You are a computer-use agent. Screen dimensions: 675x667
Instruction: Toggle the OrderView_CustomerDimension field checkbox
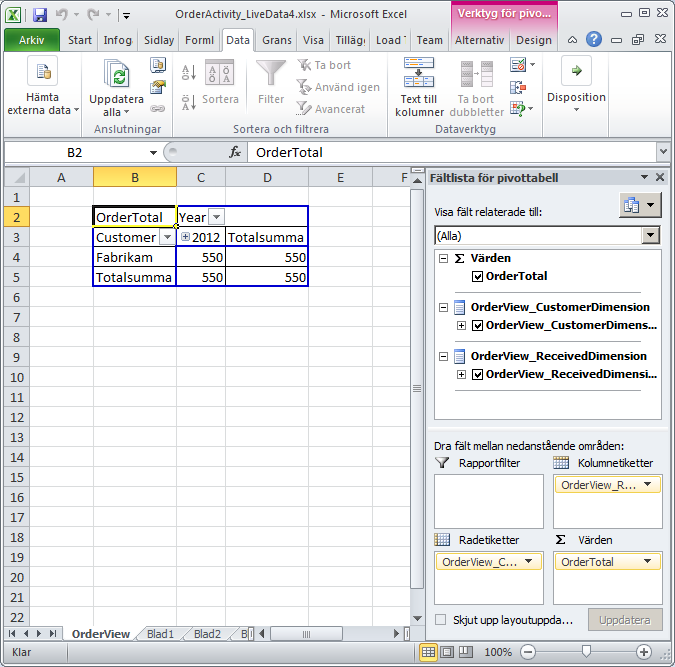click(476, 325)
